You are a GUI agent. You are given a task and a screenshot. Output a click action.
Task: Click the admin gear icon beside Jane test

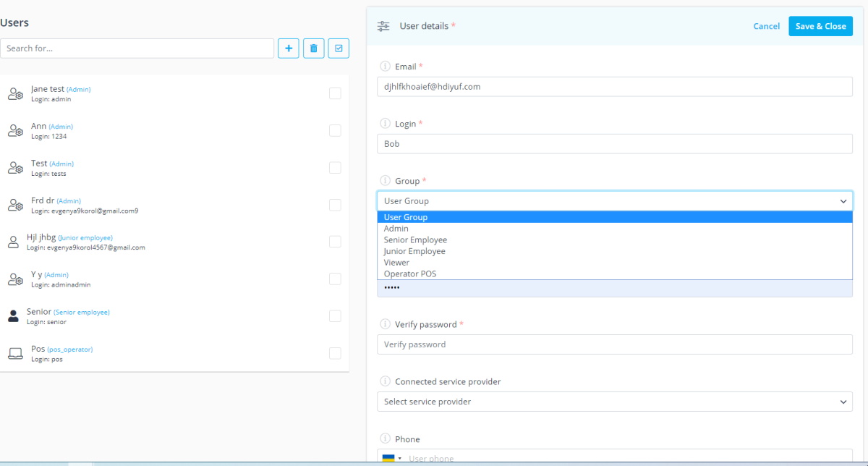coord(16,93)
